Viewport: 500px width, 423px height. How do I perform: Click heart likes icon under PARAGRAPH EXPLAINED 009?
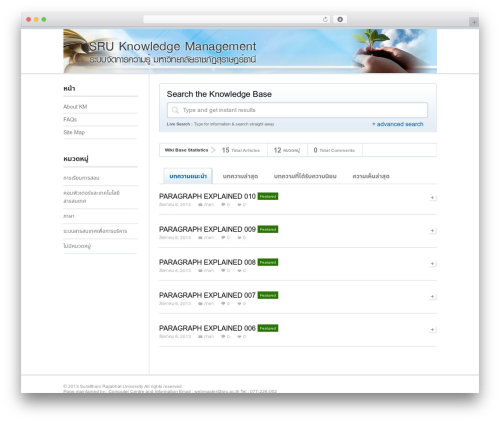(x=239, y=238)
